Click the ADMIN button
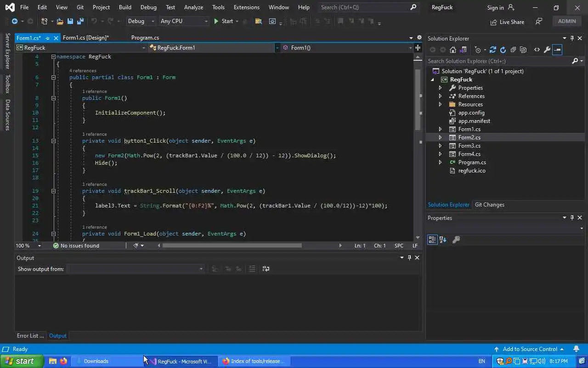588x368 pixels. click(x=567, y=21)
